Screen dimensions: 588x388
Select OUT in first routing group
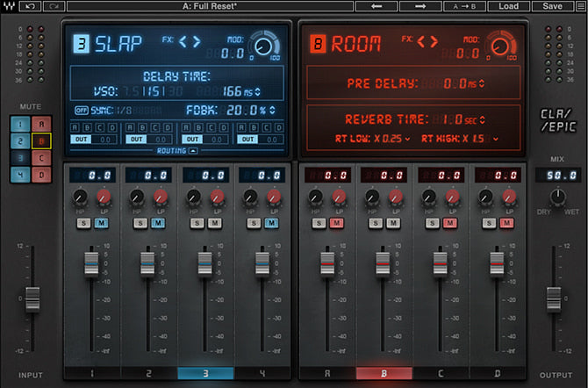(81, 140)
